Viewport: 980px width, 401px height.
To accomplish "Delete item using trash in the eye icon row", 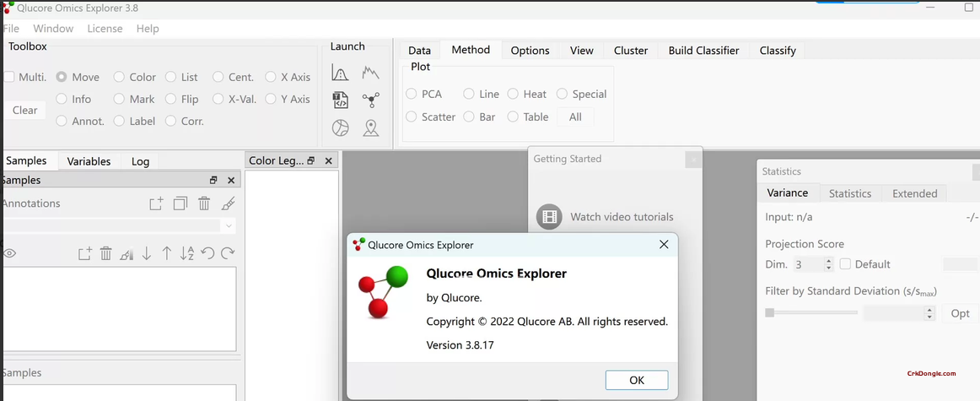I will (105, 253).
